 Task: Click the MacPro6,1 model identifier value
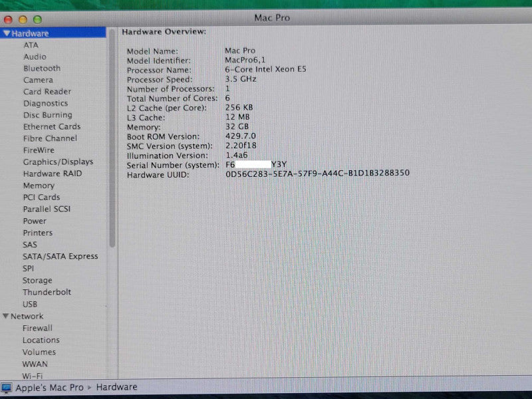(245, 60)
